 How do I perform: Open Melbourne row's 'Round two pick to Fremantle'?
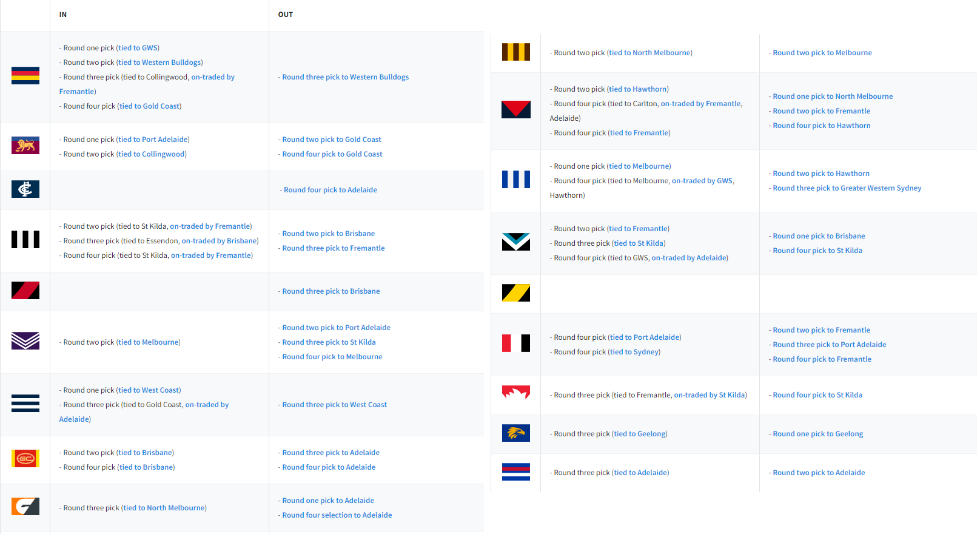[822, 111]
